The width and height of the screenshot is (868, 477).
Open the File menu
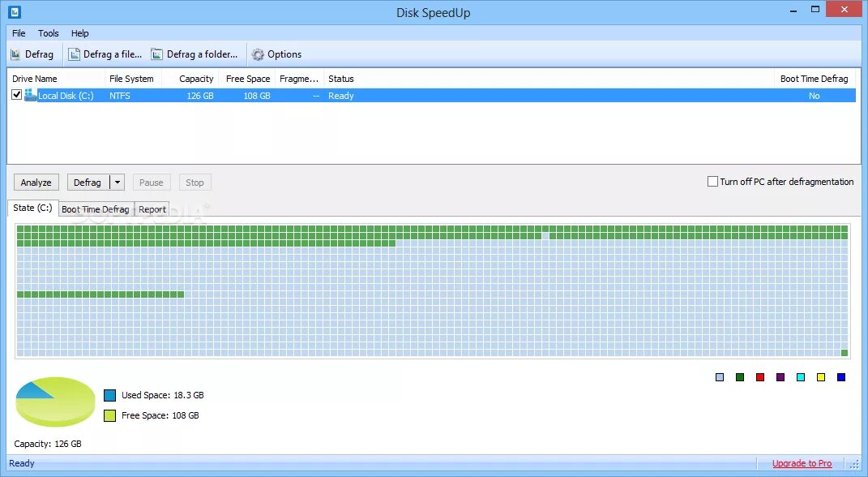pyautogui.click(x=19, y=33)
